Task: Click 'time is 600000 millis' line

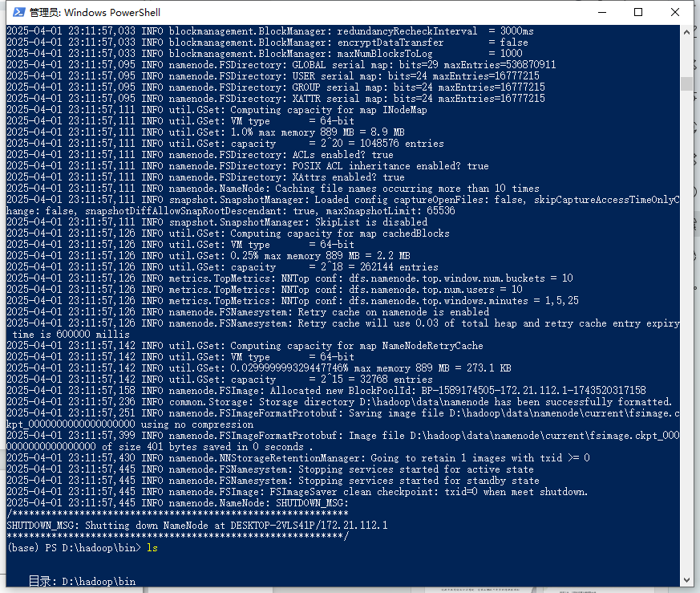Action: coord(71,335)
